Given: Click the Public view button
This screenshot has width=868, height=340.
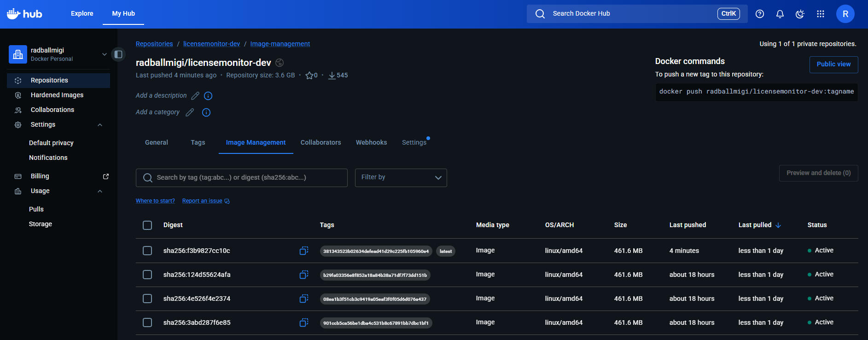Looking at the screenshot, I should click(x=833, y=64).
